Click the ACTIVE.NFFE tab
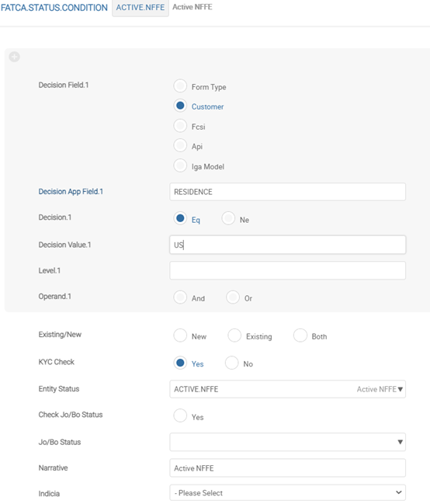 click(x=140, y=8)
